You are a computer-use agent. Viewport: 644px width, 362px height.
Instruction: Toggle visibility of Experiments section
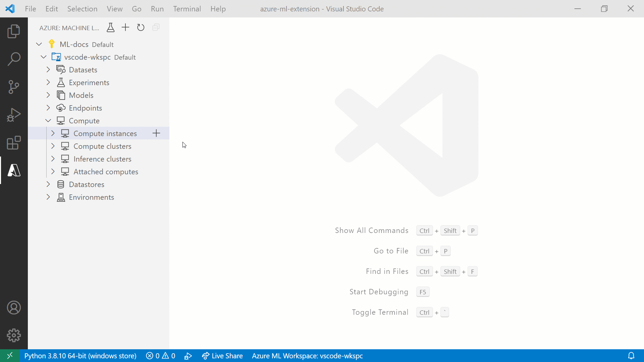tap(48, 82)
